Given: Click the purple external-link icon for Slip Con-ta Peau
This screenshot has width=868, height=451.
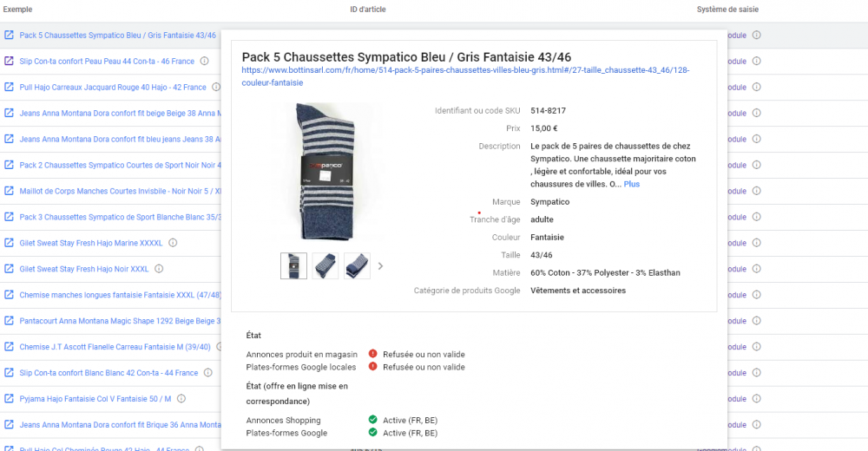Looking at the screenshot, I should (9, 62).
